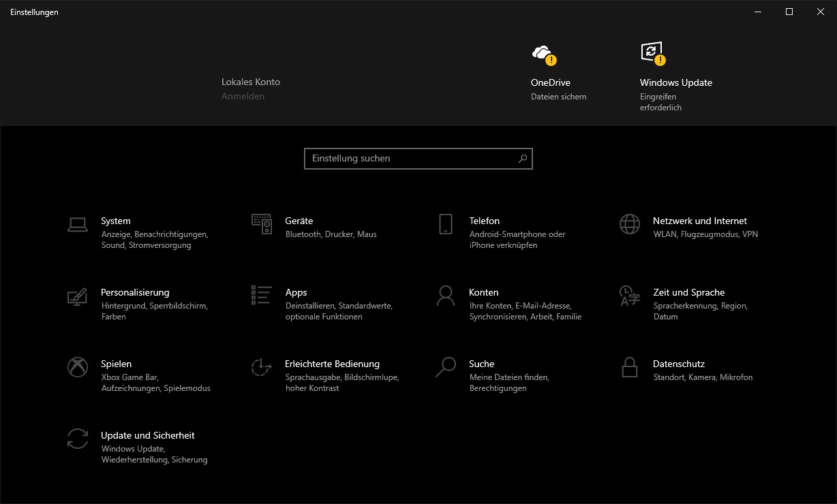Viewport: 837px width, 504px height.
Task: Open Erleichterte Bedienung title
Action: (333, 364)
